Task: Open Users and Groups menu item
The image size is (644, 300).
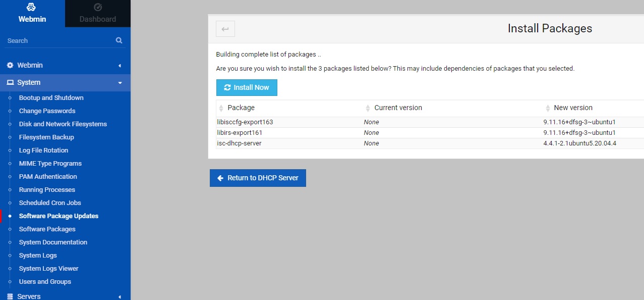Action: (45, 281)
